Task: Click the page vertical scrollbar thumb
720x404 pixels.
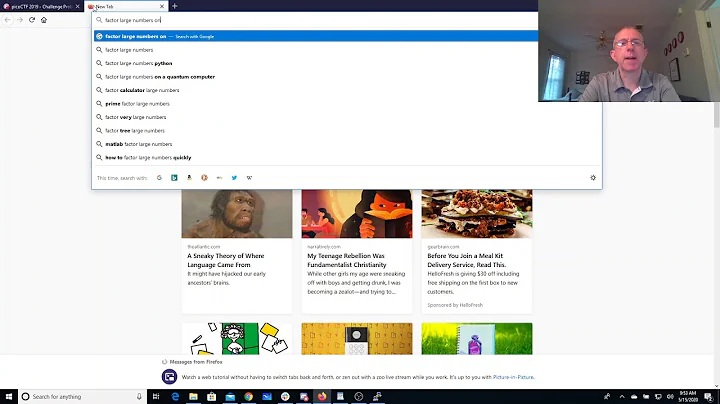Action: tap(716, 115)
